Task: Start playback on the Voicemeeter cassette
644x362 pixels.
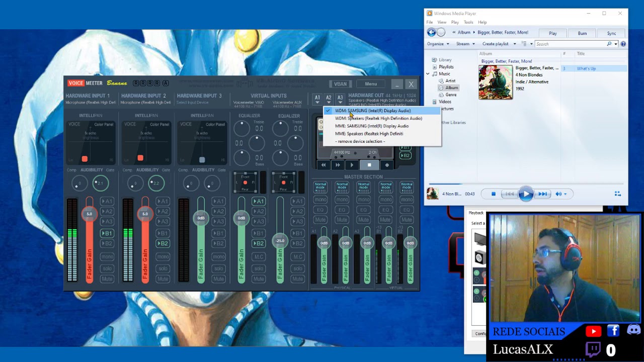Action: (352, 165)
